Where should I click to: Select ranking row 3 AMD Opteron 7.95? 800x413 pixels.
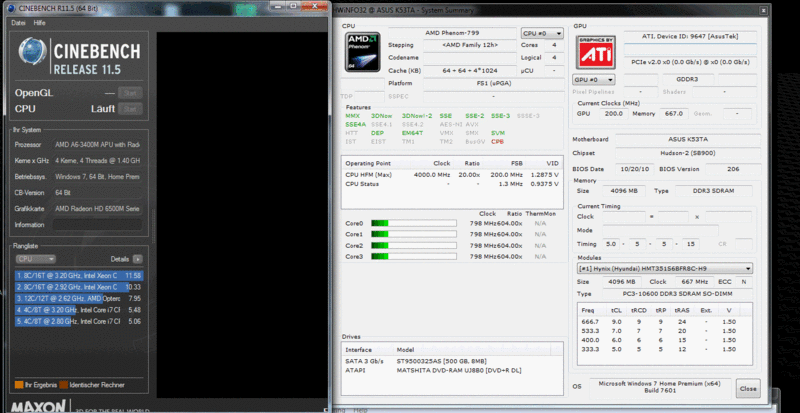tap(79, 298)
